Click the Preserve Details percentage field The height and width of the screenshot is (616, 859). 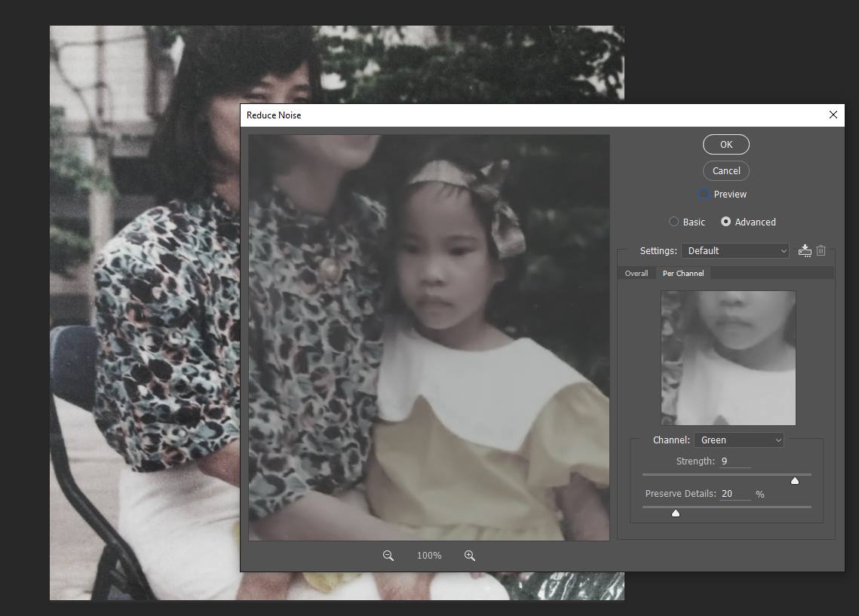point(735,494)
